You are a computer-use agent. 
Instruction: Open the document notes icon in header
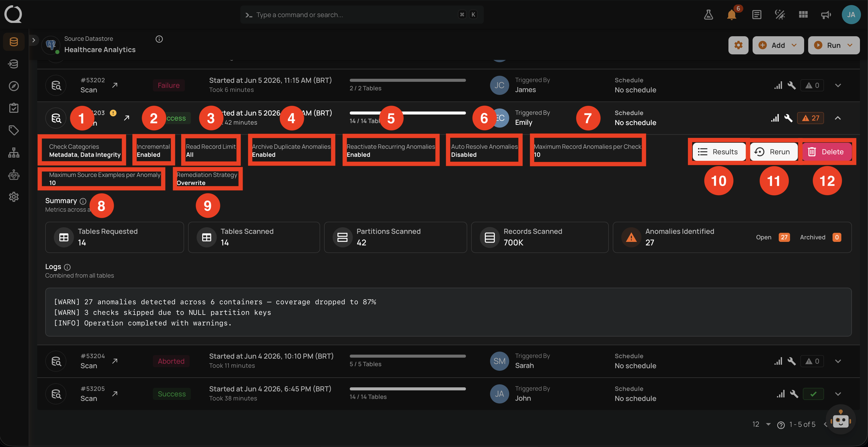click(756, 15)
